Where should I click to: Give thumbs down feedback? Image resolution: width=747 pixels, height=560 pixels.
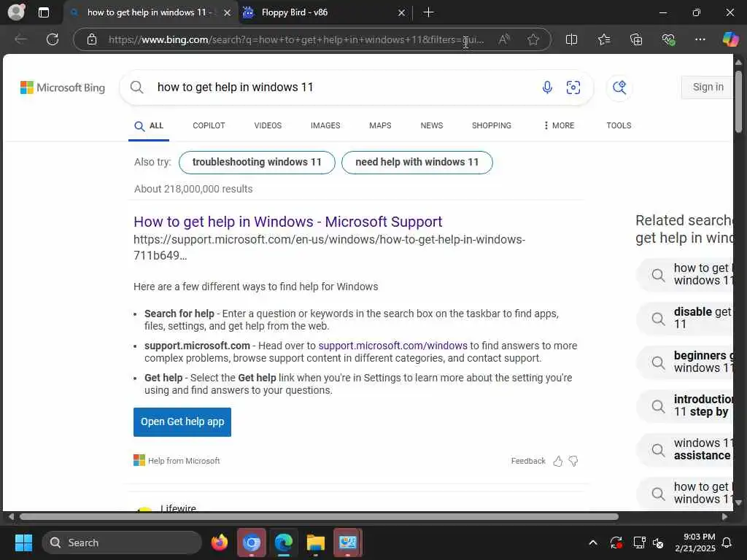(x=573, y=461)
